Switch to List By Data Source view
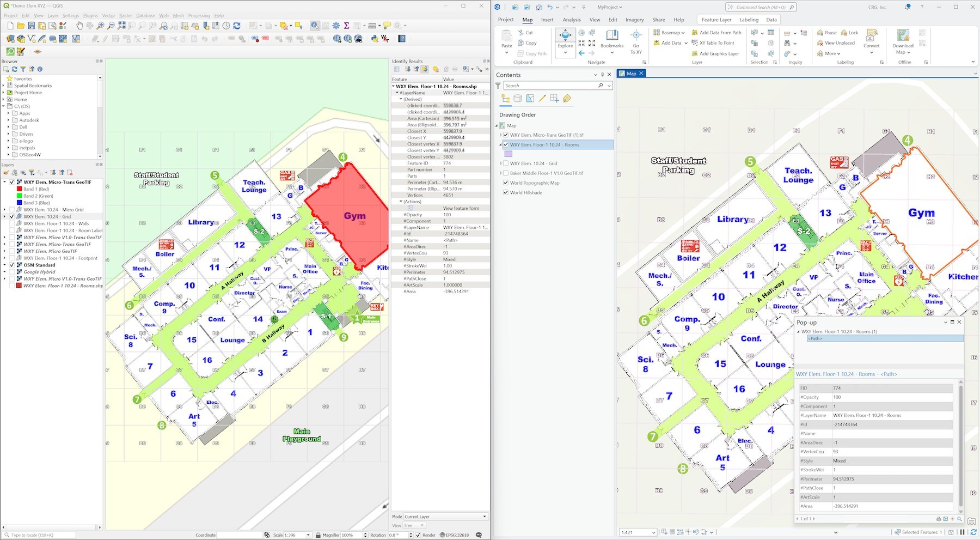The width and height of the screenshot is (980, 540). [x=518, y=99]
